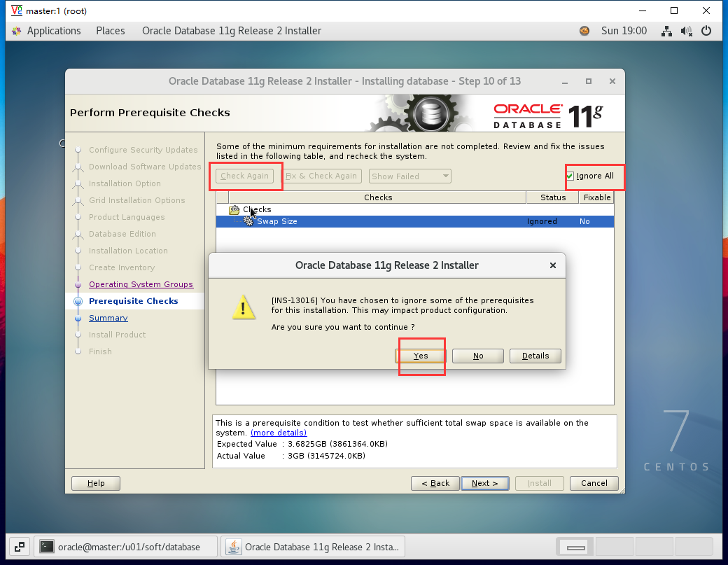Click Configure Security Updates step
728x565 pixels.
point(143,150)
